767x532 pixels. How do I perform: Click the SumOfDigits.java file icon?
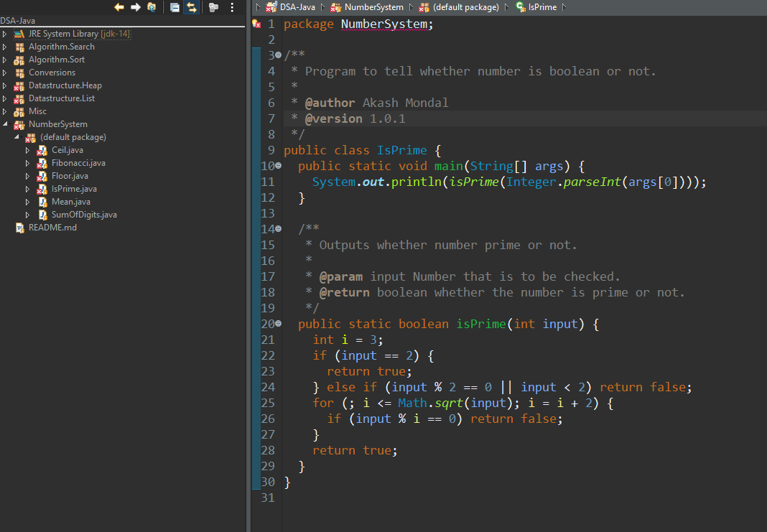point(42,215)
